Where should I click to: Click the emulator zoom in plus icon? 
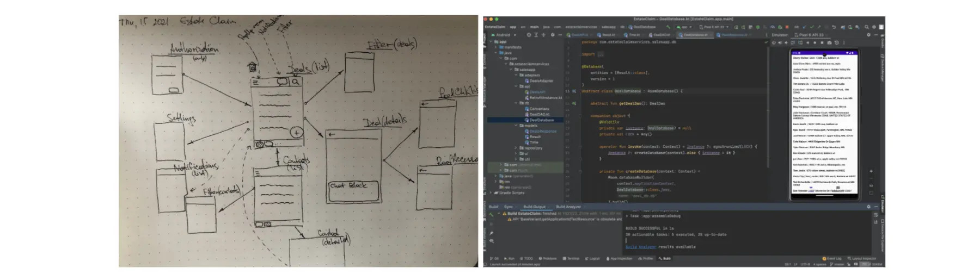(871, 171)
